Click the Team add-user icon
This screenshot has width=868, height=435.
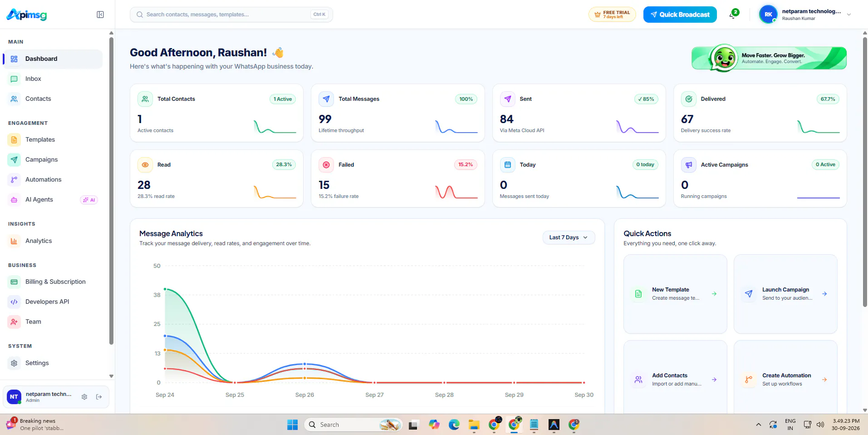(x=14, y=322)
